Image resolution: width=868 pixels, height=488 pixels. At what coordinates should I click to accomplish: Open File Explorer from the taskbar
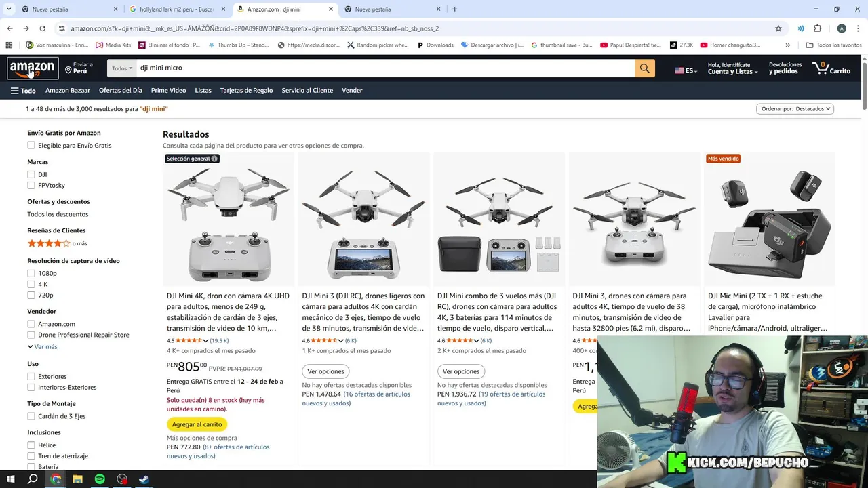pos(77,479)
